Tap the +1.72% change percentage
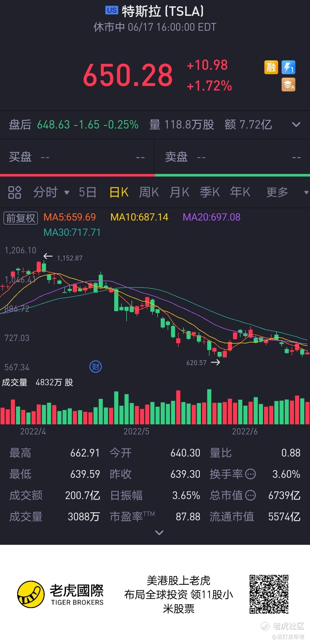Viewport: 310px width, 644px height. tap(209, 86)
